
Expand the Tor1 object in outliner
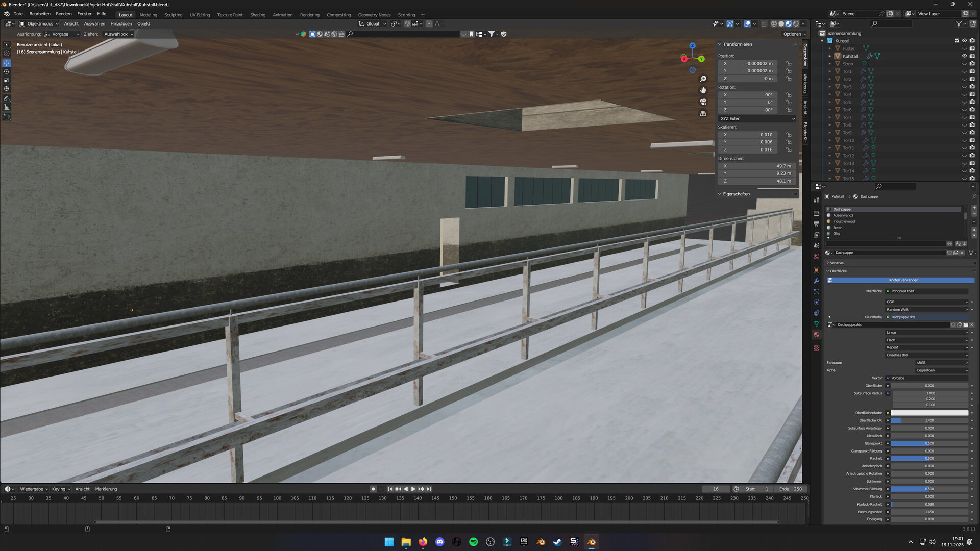click(829, 71)
